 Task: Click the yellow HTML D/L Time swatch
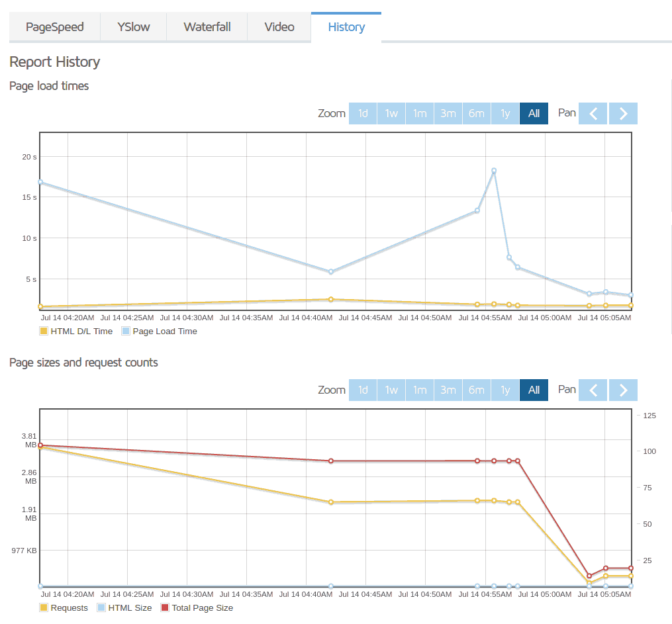pos(44,331)
